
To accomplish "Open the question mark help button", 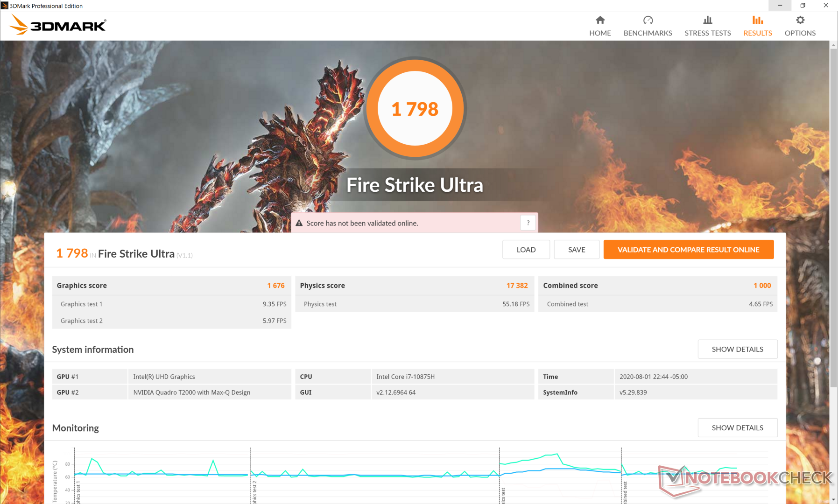I will point(528,223).
